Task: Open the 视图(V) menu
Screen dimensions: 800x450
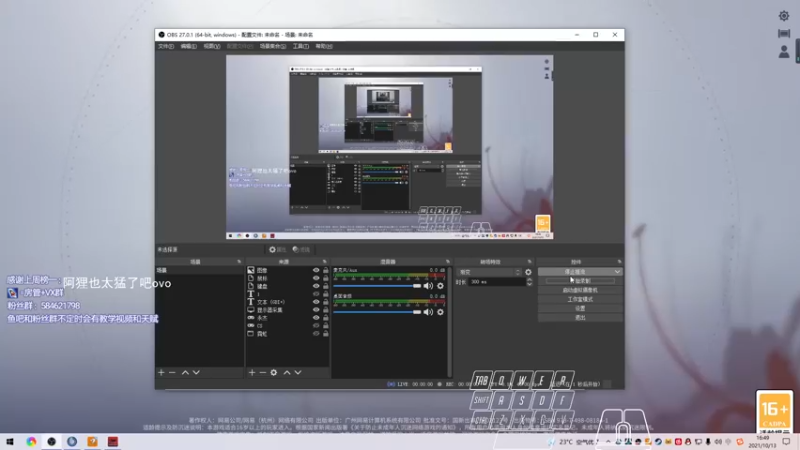Action: click(212, 46)
